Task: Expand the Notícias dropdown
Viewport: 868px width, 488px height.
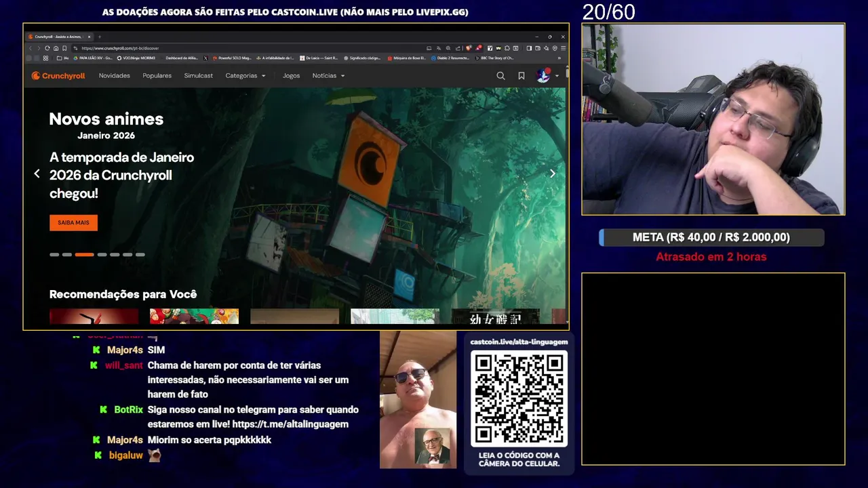Action: [x=329, y=76]
